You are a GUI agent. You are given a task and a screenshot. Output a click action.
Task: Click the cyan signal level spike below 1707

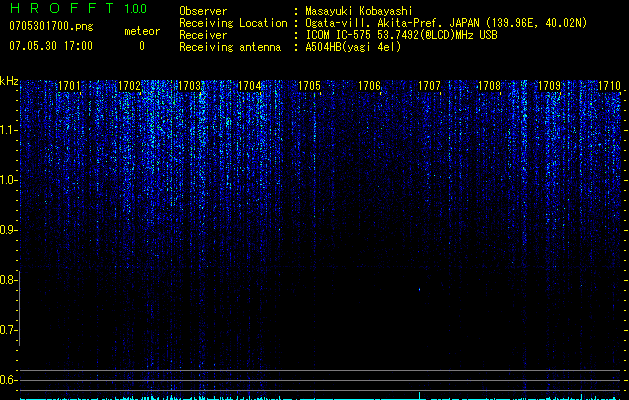420,395
